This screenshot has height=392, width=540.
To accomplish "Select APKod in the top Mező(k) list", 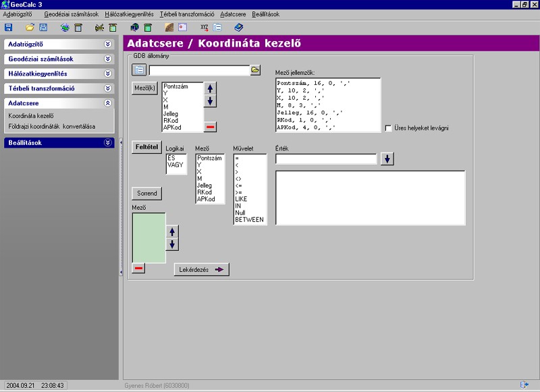I will point(172,128).
